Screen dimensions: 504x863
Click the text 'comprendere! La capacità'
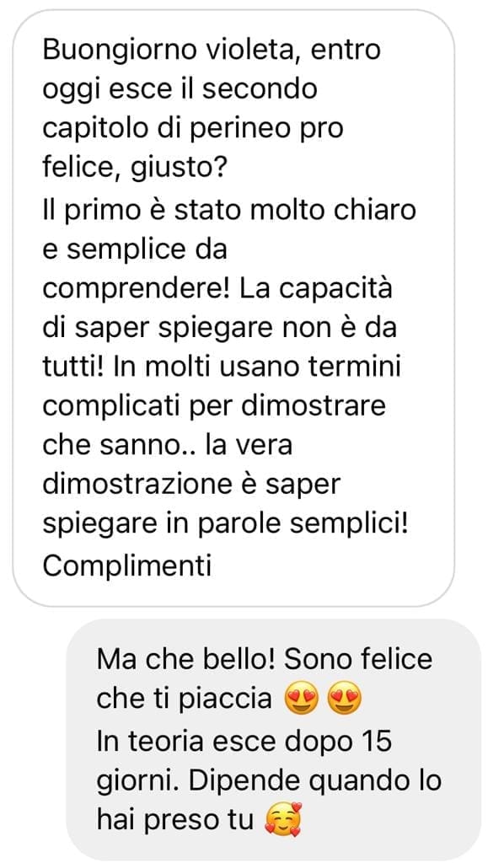217,289
